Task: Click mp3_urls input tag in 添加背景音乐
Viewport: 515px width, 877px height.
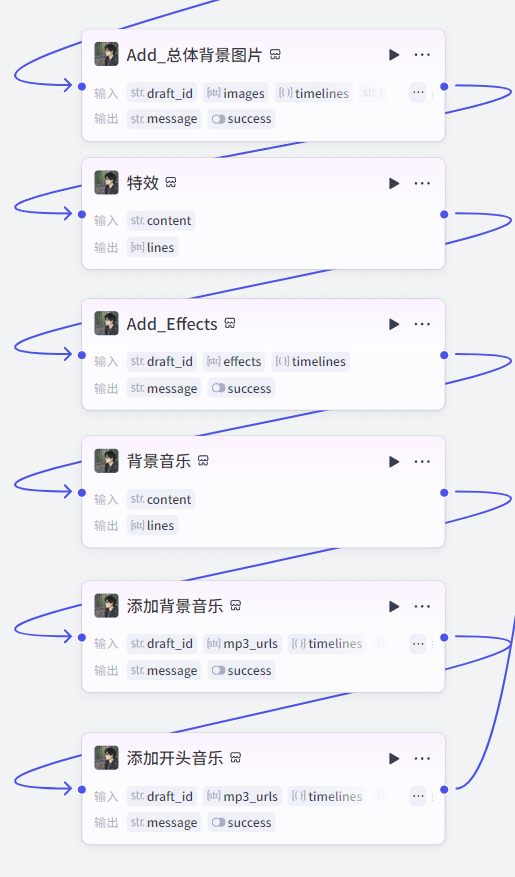Action: 242,644
